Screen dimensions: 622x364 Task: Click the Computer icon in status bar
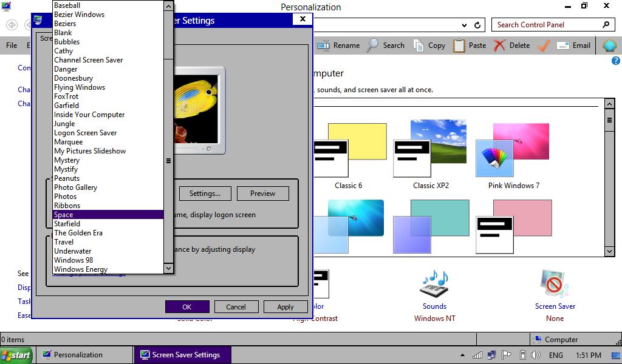[x=538, y=340]
